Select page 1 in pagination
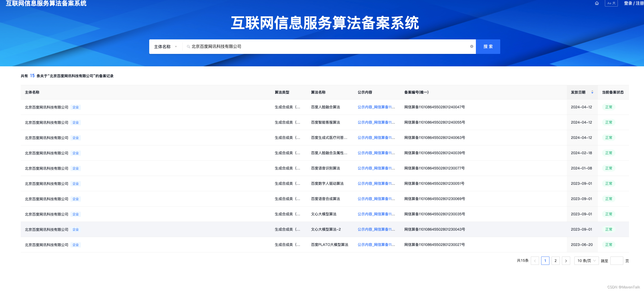 545,261
